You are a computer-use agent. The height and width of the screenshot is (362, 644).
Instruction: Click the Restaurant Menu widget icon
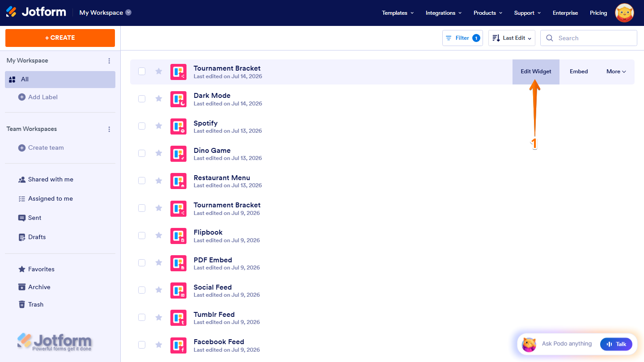coord(178,181)
